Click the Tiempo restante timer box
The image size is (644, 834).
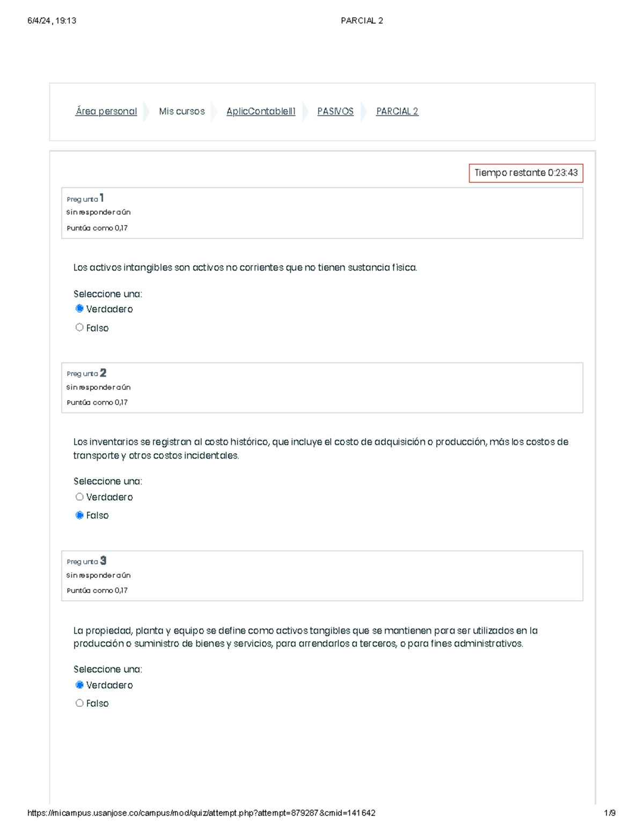click(525, 173)
